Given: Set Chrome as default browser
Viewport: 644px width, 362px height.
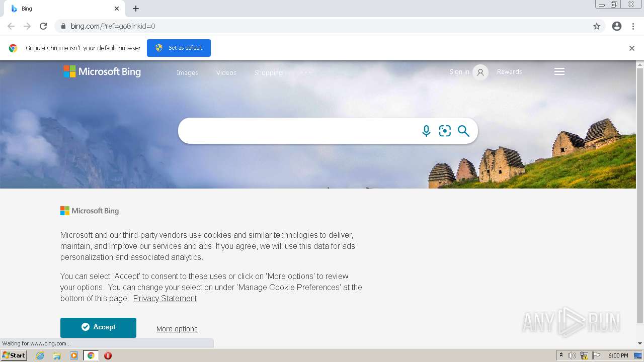Looking at the screenshot, I should pos(179,48).
